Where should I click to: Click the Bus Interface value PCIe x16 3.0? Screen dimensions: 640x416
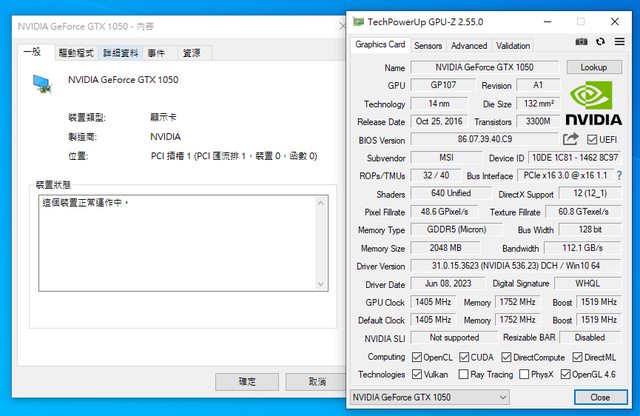click(565, 176)
